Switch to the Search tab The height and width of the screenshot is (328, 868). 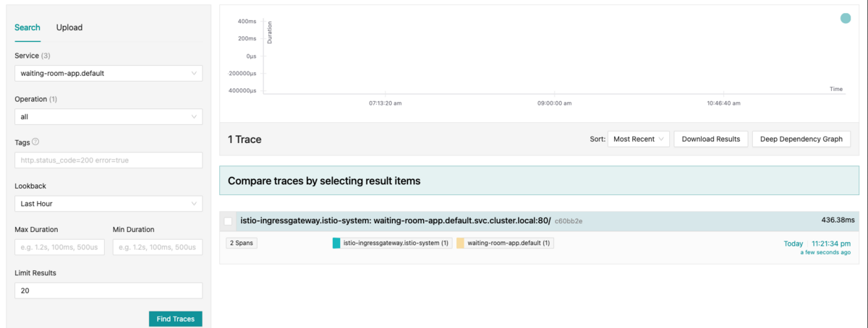click(x=27, y=27)
